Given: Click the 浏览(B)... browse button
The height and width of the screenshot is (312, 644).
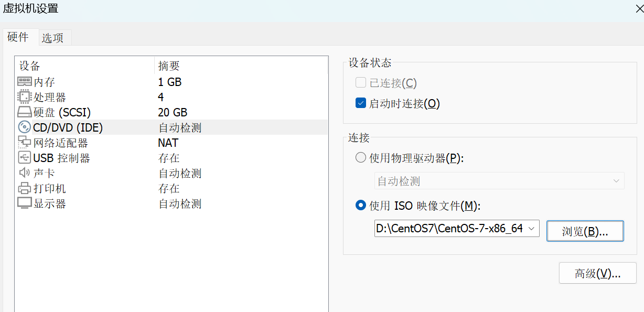Looking at the screenshot, I should coord(585,231).
